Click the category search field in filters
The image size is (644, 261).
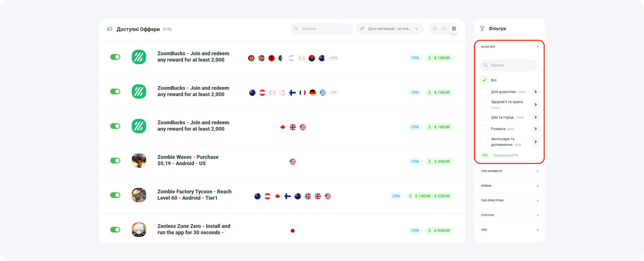509,65
